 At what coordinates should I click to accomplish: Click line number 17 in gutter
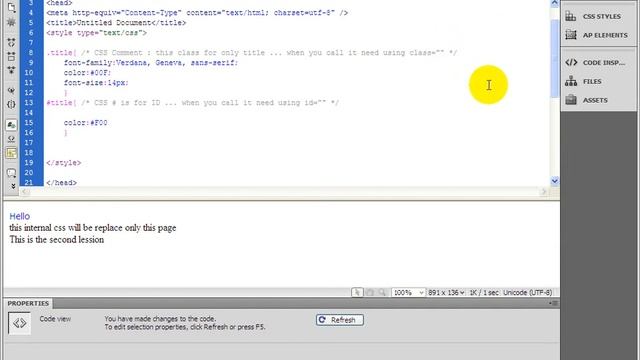tap(29, 143)
